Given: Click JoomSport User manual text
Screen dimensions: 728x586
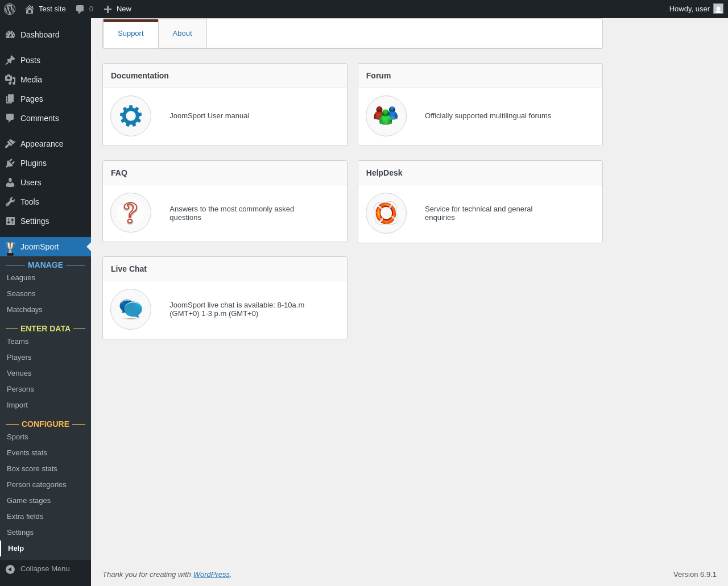Looking at the screenshot, I should coord(209,116).
